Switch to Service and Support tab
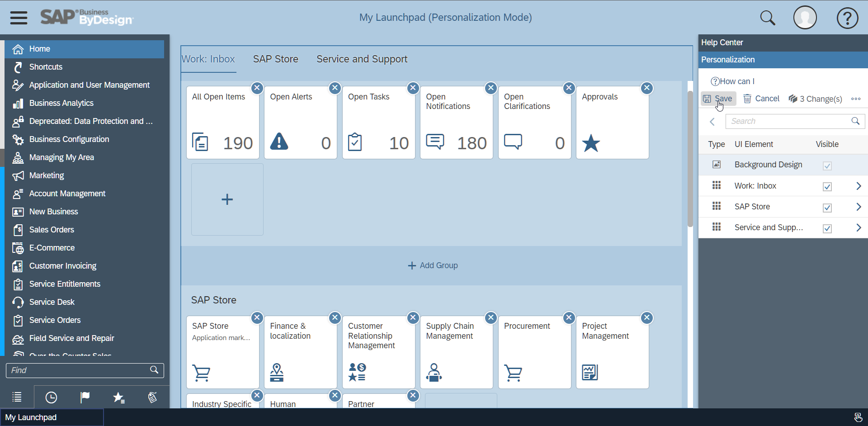Screen dimensions: 868x426 pos(362,59)
